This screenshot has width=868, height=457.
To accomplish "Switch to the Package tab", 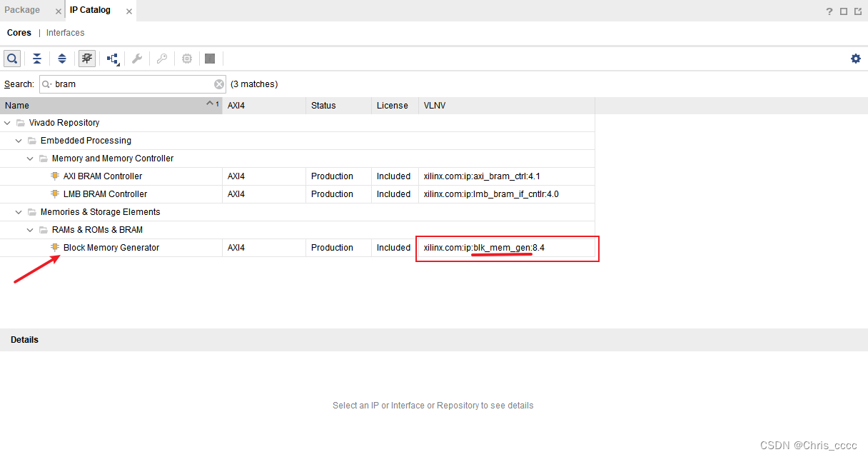I will pyautogui.click(x=21, y=10).
